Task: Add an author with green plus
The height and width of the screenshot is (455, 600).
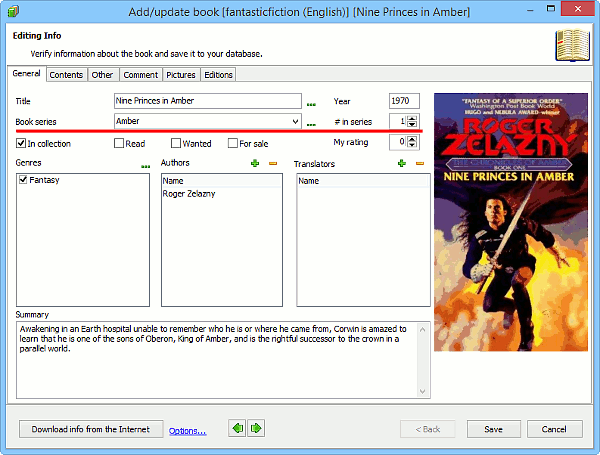Action: coord(255,163)
